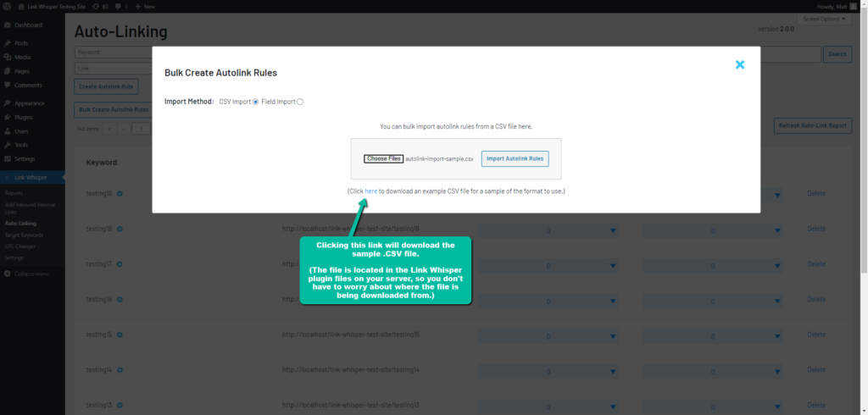Select the Field Import radio button
Viewport: 868px width, 415px height.
300,102
